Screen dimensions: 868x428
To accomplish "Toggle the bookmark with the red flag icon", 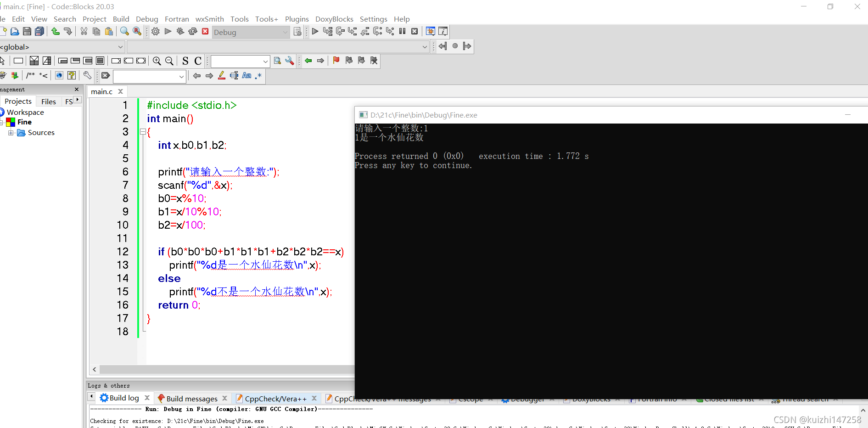I will [336, 61].
